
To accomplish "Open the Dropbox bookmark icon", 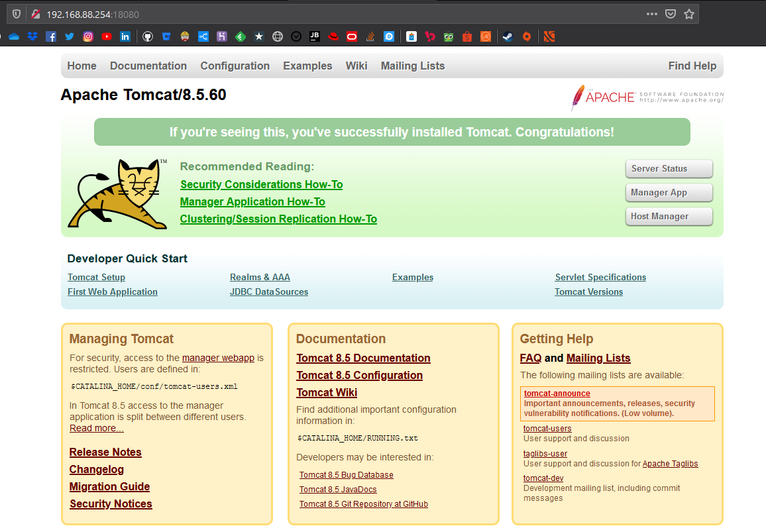I will click(32, 36).
